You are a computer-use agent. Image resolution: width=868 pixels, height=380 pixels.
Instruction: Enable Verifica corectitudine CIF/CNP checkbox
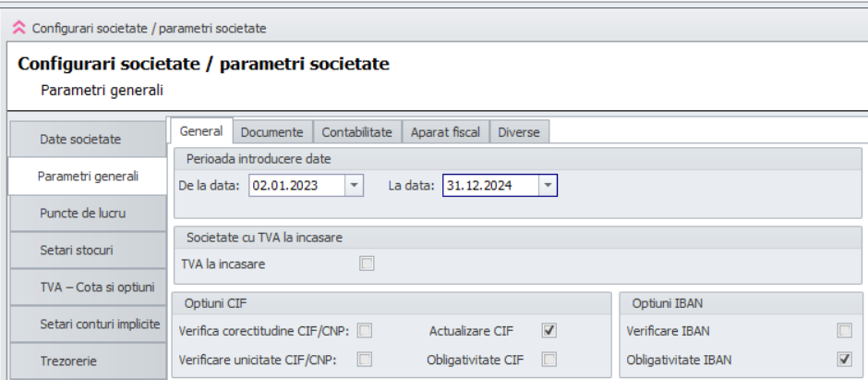366,330
